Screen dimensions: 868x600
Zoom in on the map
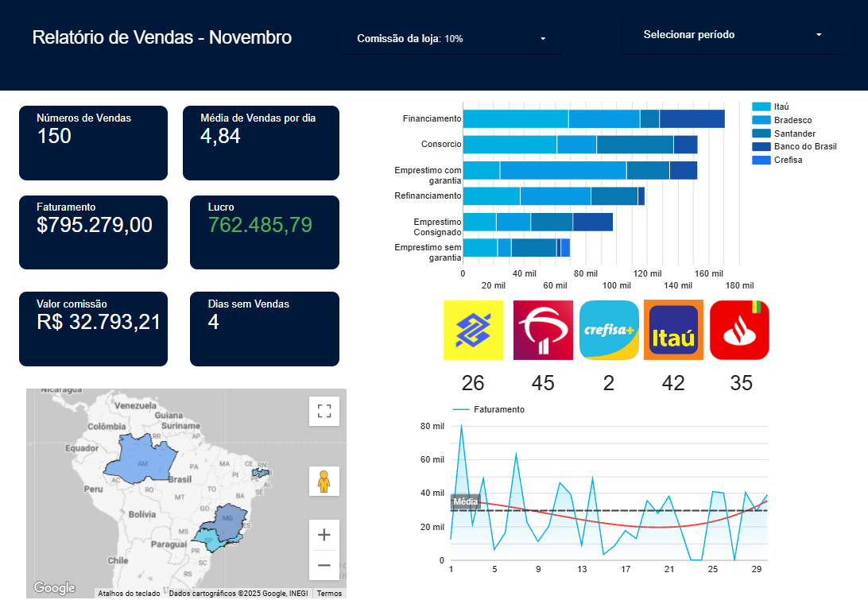tap(324, 535)
